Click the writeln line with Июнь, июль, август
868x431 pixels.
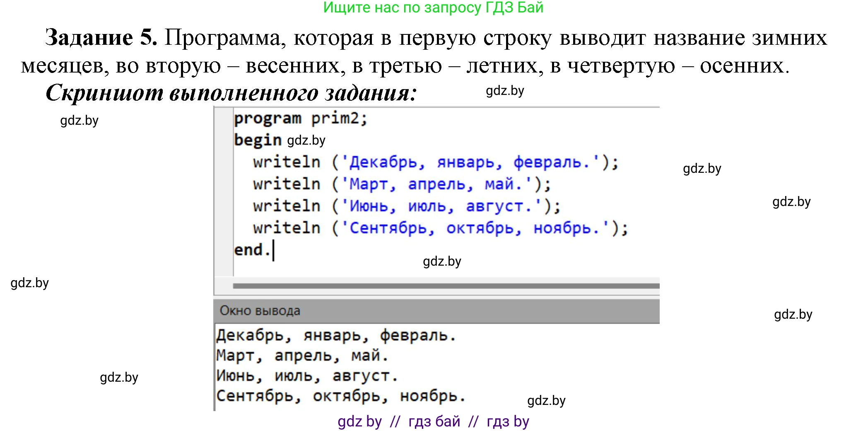[406, 206]
